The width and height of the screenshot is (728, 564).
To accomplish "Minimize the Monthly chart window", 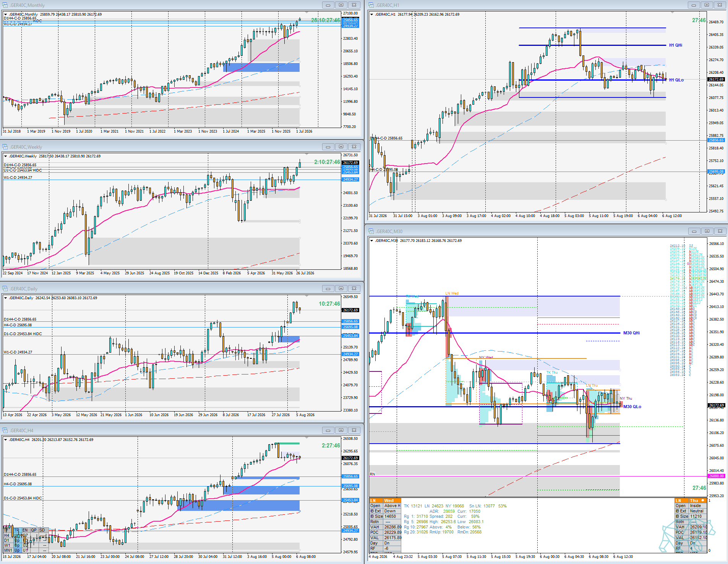I will click(328, 5).
